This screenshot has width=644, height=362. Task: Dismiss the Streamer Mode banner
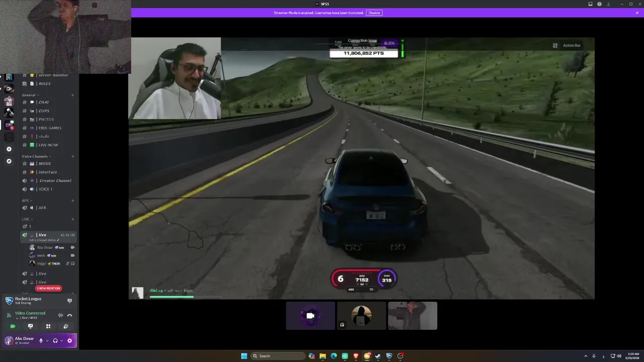[637, 13]
